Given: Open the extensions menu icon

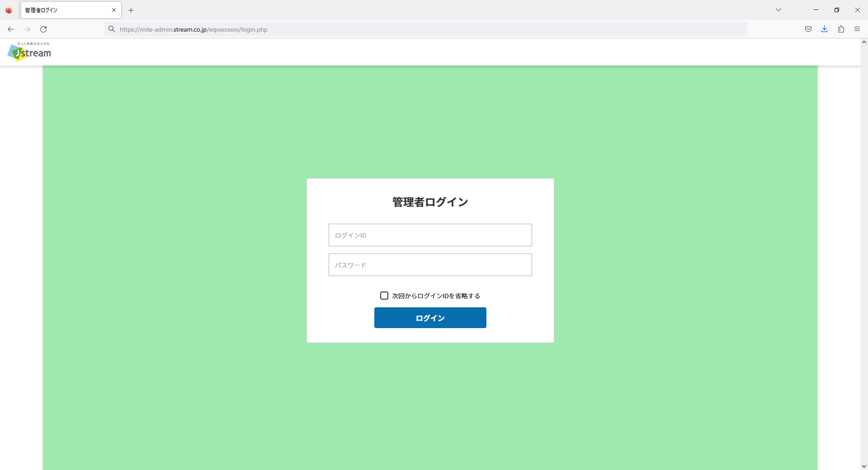Looking at the screenshot, I should point(841,29).
